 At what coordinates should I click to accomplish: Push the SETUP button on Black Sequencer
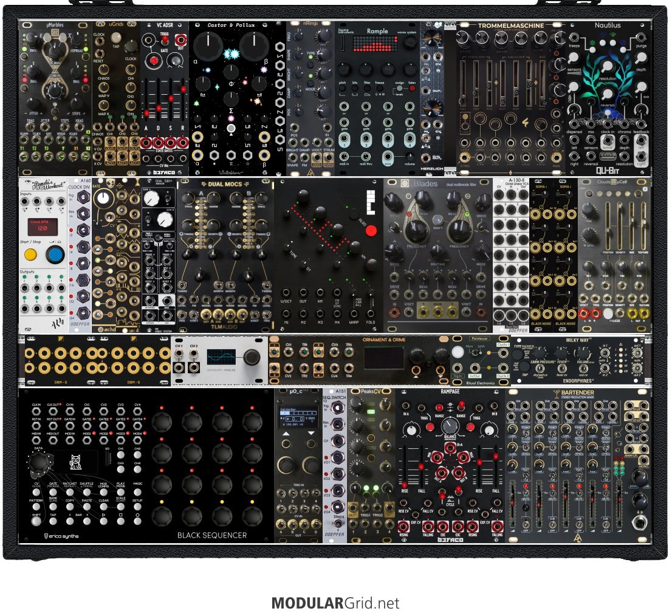click(137, 507)
